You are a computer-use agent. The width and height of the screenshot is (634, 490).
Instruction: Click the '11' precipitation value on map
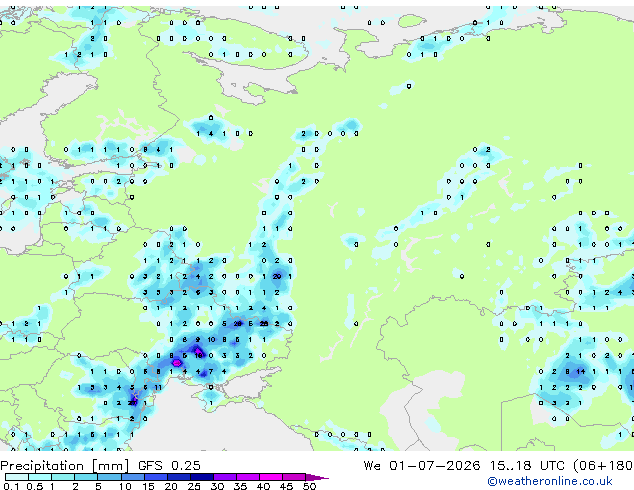pyautogui.click(x=158, y=387)
